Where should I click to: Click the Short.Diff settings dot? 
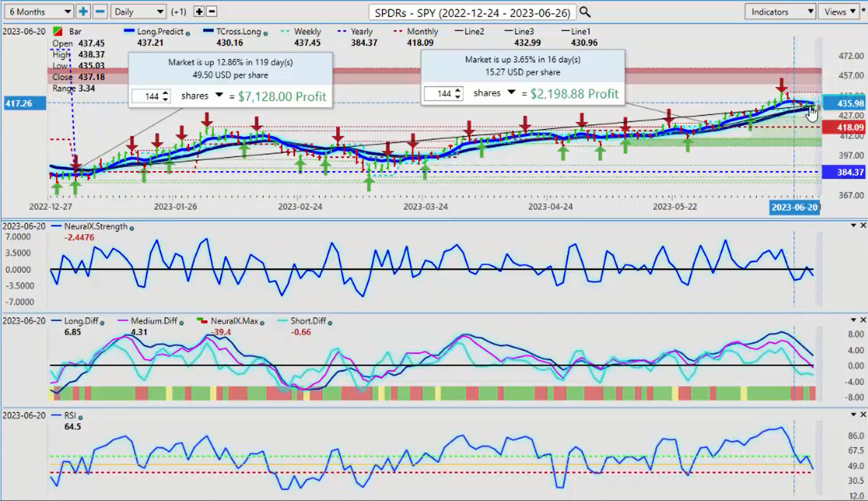click(x=330, y=323)
